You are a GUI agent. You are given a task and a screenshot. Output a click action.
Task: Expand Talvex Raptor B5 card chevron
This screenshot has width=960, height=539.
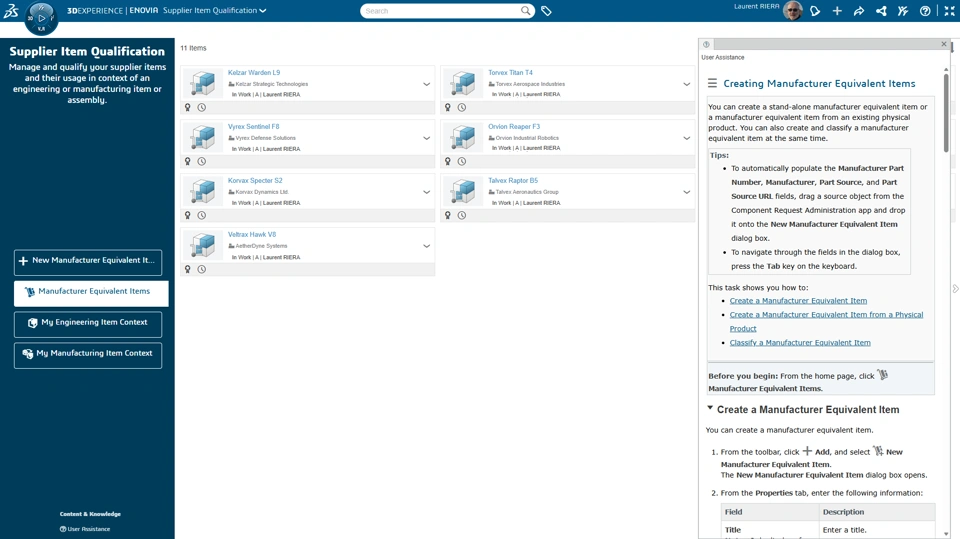pyautogui.click(x=686, y=192)
